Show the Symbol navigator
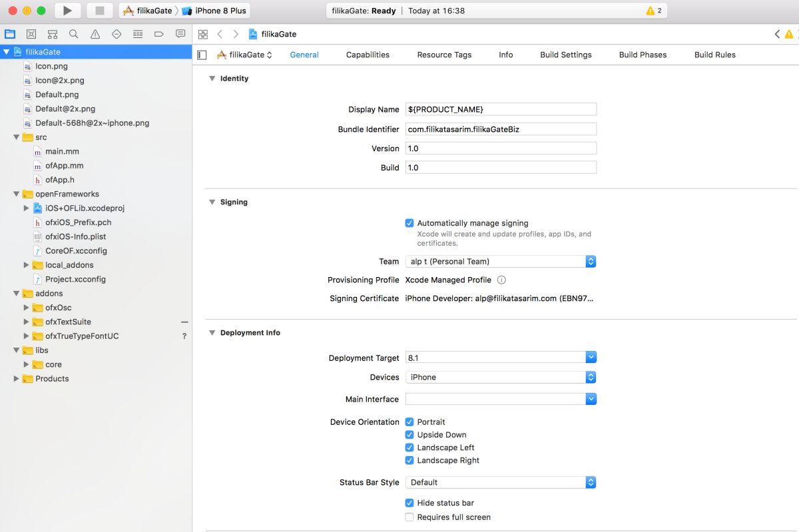Screen dimensions: 799x532 pyautogui.click(x=53, y=34)
